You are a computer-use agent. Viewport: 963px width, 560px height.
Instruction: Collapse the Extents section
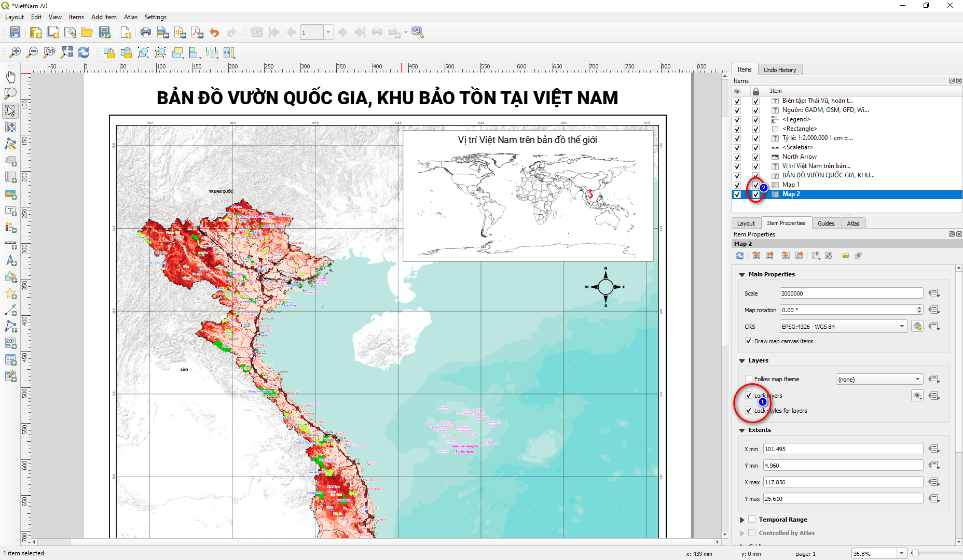point(742,430)
